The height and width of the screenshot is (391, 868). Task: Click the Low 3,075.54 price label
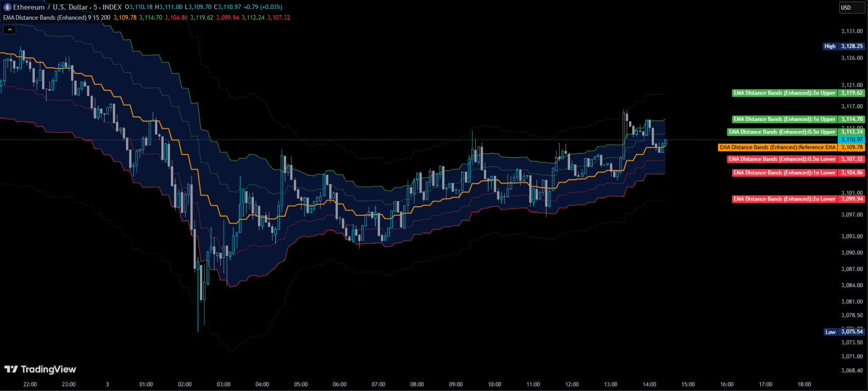[x=844, y=332]
